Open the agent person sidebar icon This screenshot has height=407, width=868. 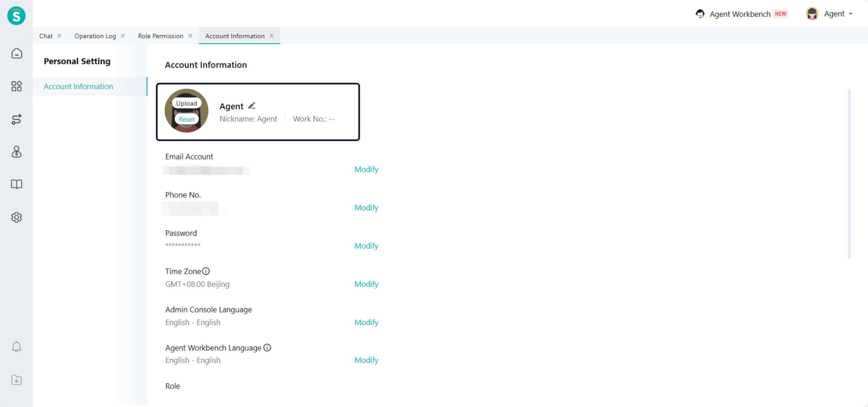[x=16, y=152]
